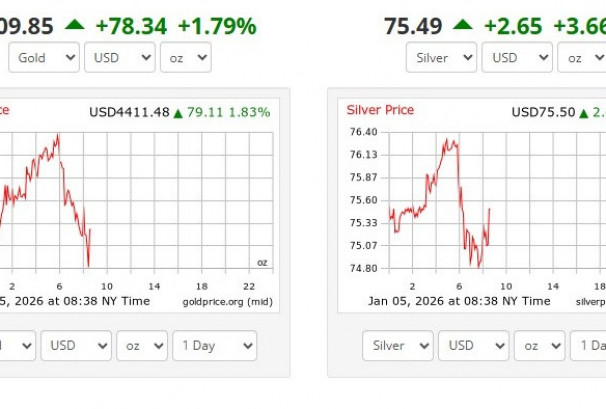Expand the 1 Day time range dropdown

[214, 346]
